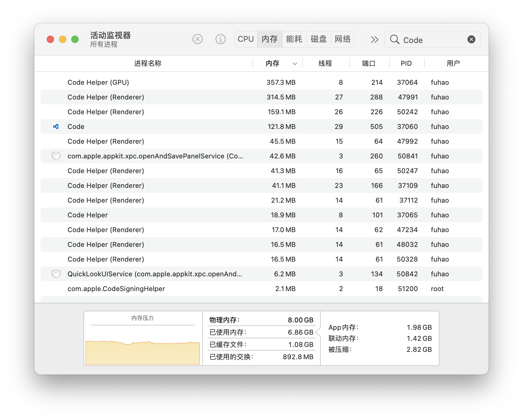Select the 网络 tab
Image resolution: width=523 pixels, height=420 pixels.
point(343,39)
